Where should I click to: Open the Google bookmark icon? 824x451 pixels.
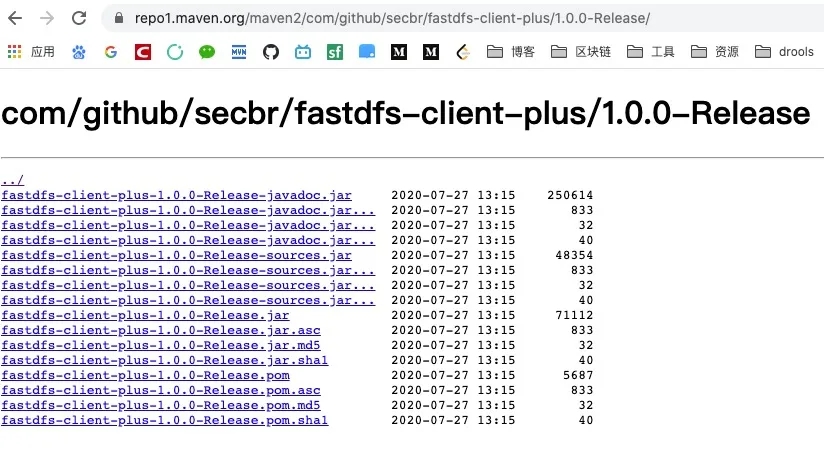(111, 52)
